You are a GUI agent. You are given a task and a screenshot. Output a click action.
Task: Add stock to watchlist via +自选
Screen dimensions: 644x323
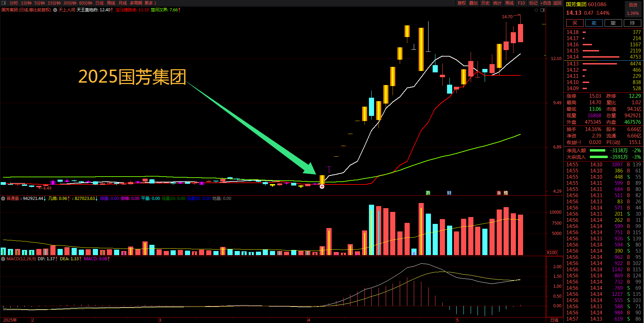[546, 3]
